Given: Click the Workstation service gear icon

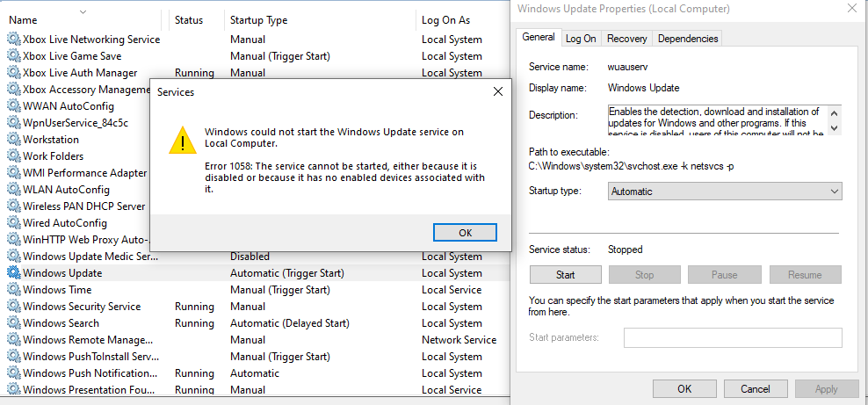Looking at the screenshot, I should pyautogui.click(x=12, y=140).
